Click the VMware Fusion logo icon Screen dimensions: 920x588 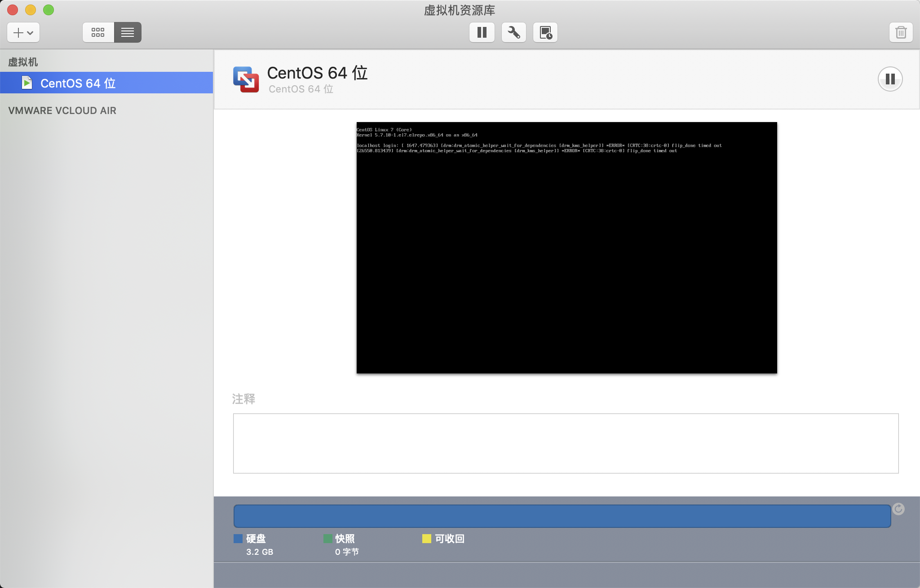point(246,79)
